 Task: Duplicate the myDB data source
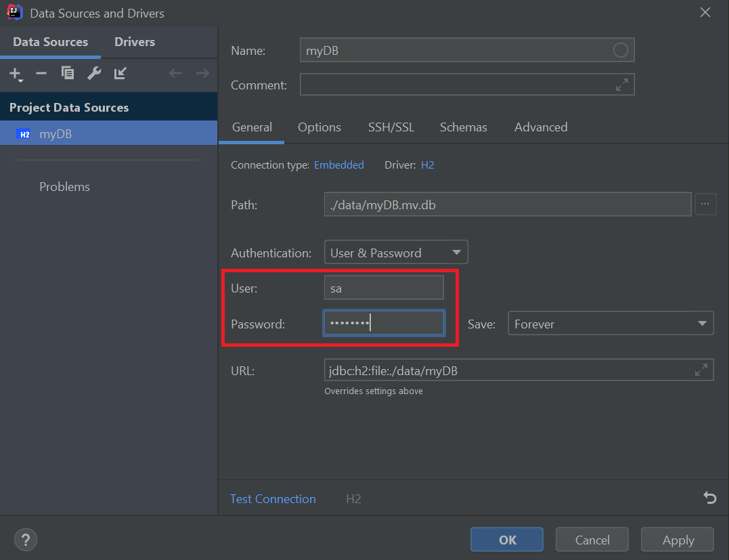coord(68,72)
